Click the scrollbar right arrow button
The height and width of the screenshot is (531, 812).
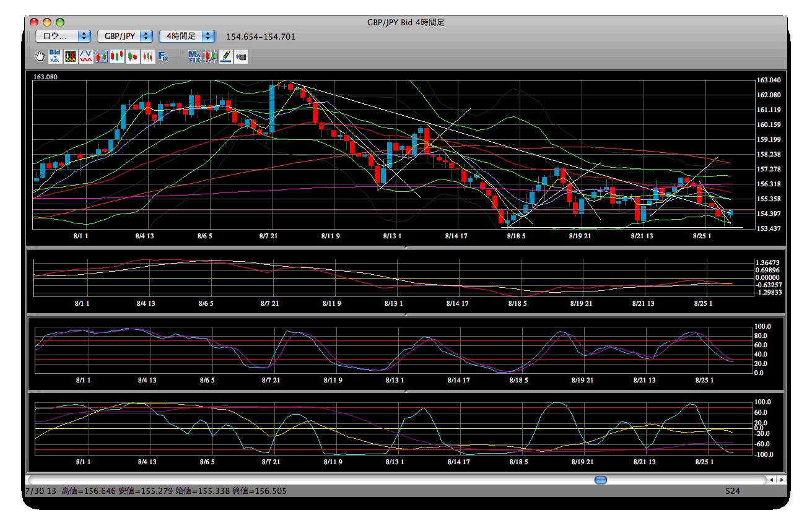coord(782,480)
